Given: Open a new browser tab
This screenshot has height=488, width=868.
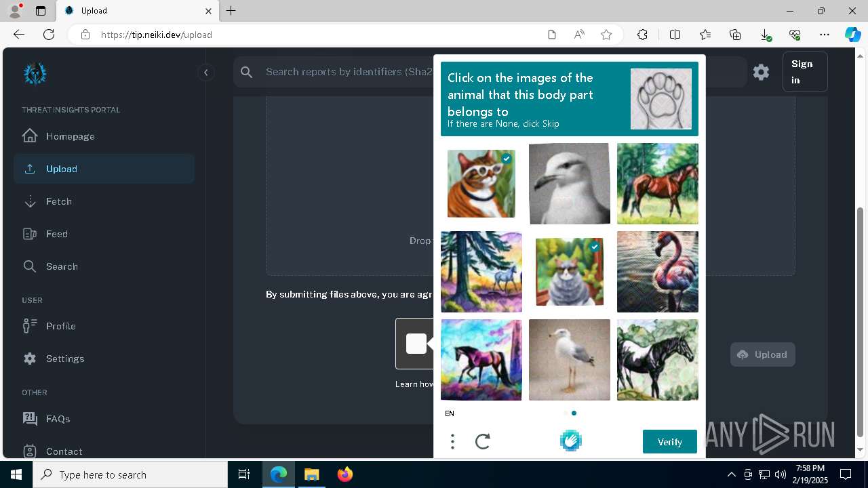Looking at the screenshot, I should coord(231,11).
